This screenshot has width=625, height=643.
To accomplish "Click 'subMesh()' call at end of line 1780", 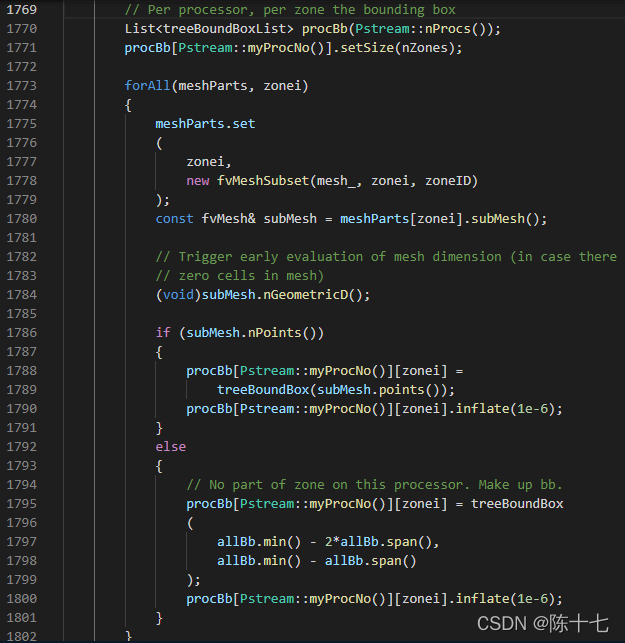I will 505,219.
